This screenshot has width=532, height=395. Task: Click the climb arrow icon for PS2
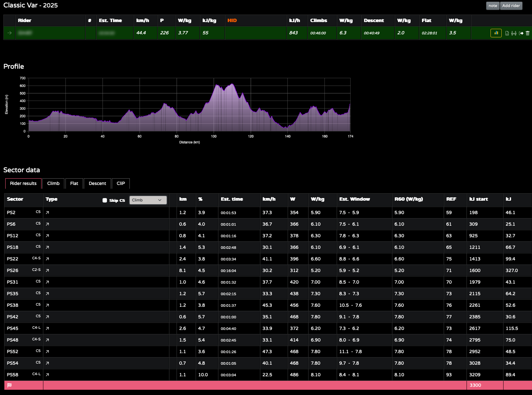[48, 213]
